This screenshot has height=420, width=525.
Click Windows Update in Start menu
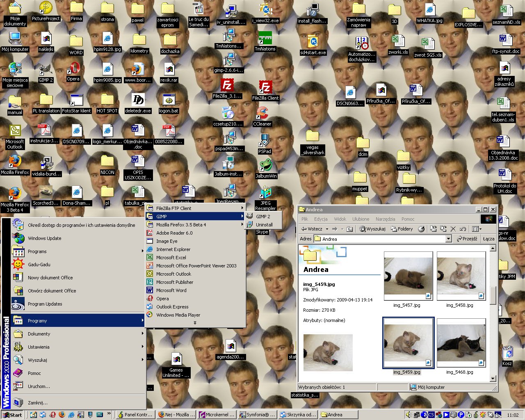coord(78,238)
